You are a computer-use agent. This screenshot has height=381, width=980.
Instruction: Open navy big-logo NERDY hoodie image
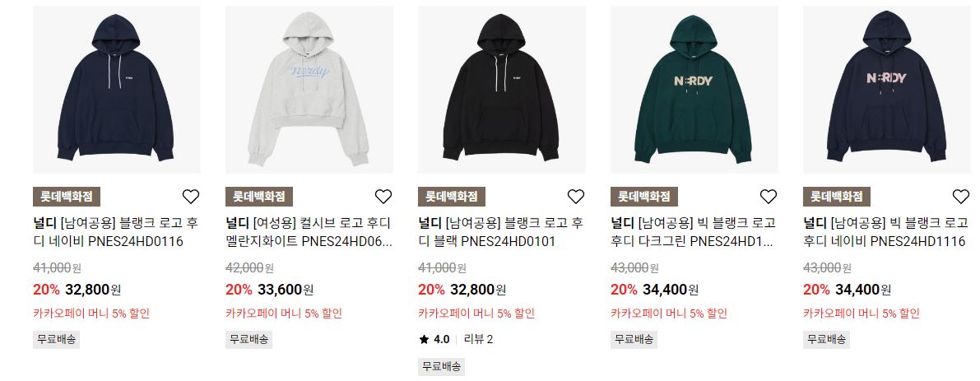(887, 90)
